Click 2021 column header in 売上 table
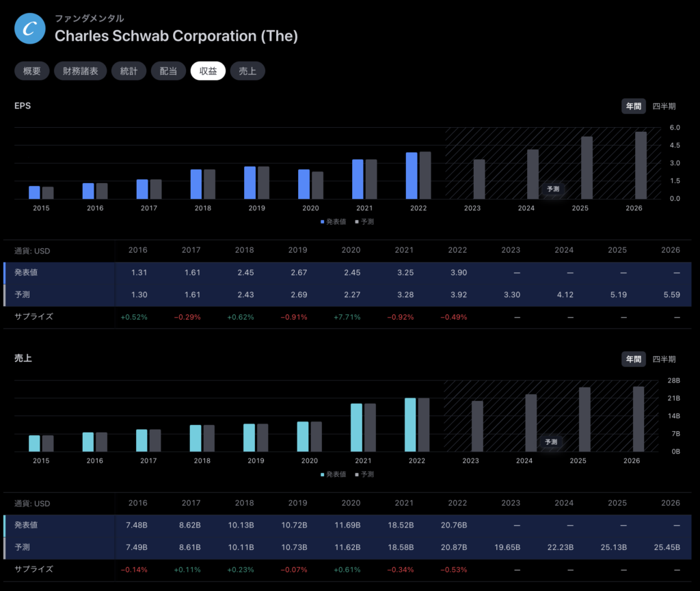Image resolution: width=700 pixels, height=591 pixels. pos(404,503)
